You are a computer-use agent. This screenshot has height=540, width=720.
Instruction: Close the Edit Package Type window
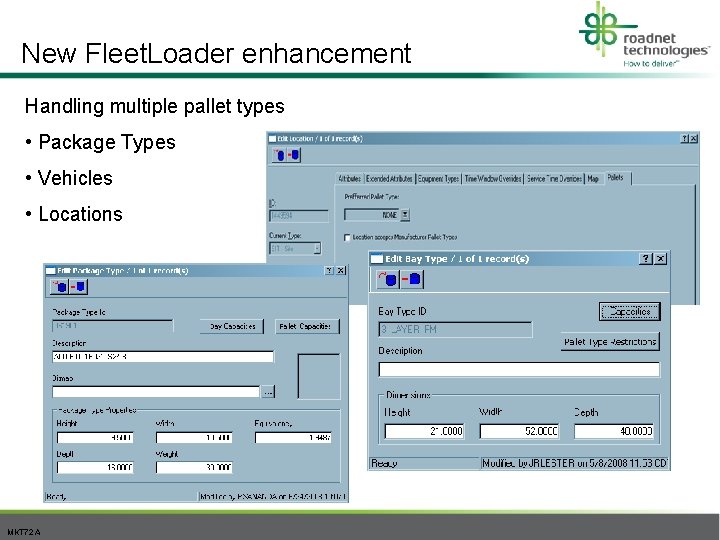click(x=341, y=270)
